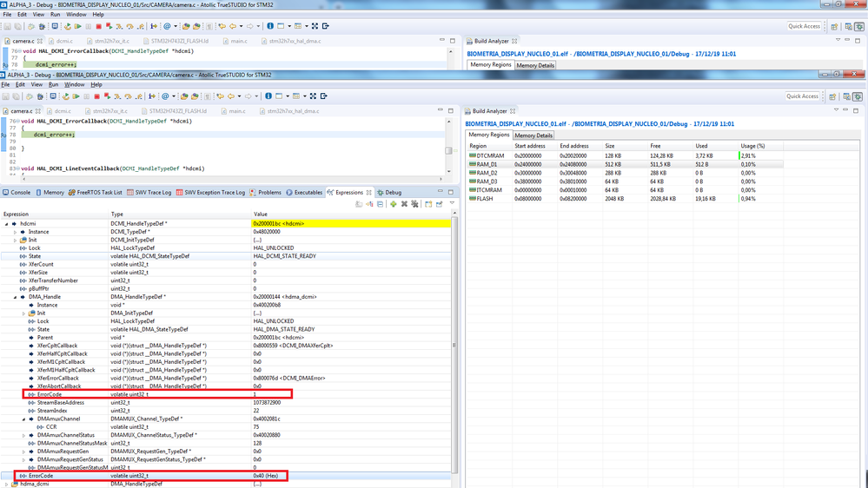868x488 pixels.
Task: Open the SWV Exception Trace Log view
Action: click(210, 193)
